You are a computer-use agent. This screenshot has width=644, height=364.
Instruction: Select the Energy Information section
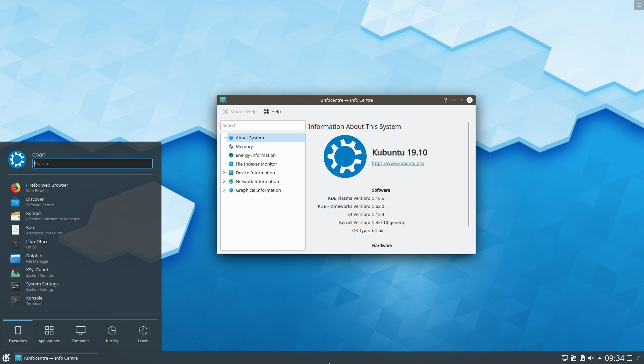(256, 155)
